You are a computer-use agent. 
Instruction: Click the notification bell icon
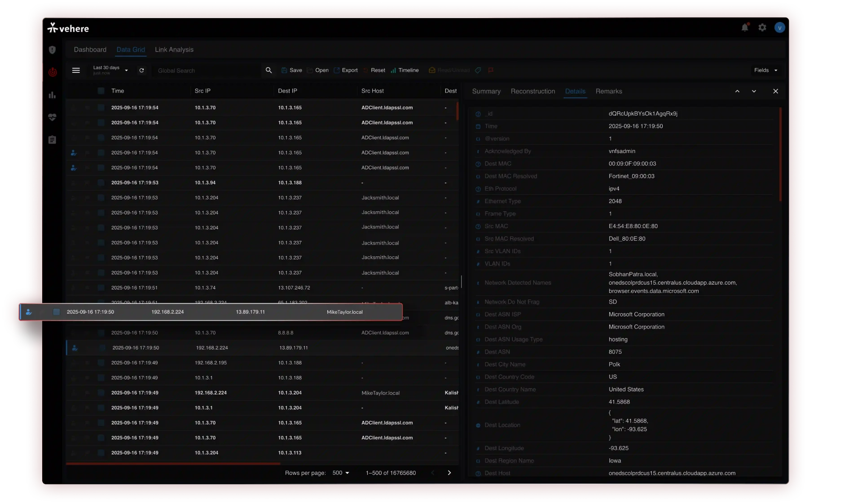coord(745,28)
